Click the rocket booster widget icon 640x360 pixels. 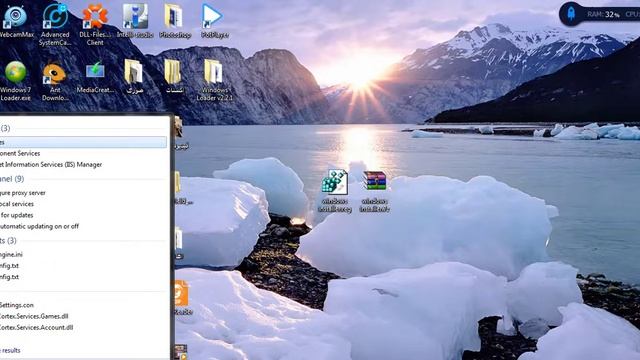pyautogui.click(x=571, y=14)
